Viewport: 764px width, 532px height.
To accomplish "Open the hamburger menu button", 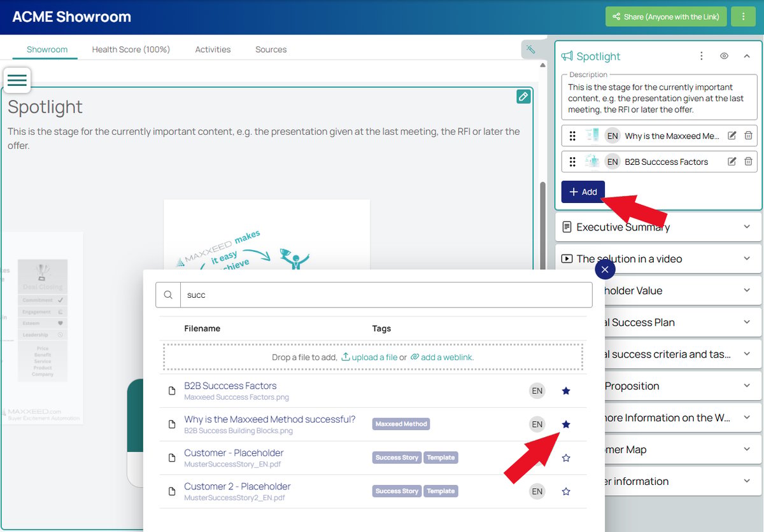I will 17,80.
